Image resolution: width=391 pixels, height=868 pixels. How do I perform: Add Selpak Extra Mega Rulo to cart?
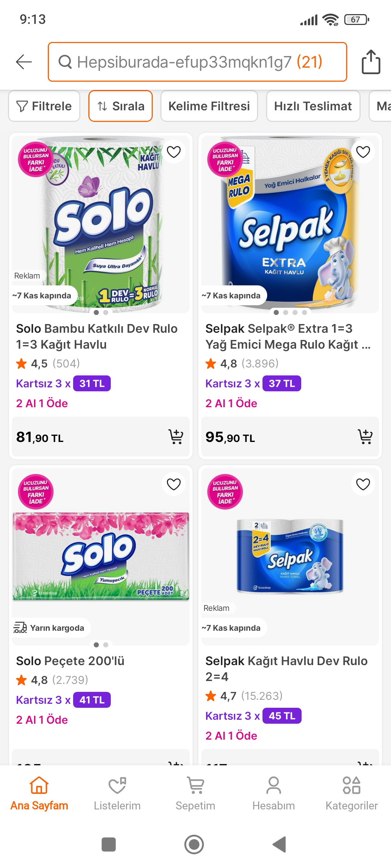365,437
